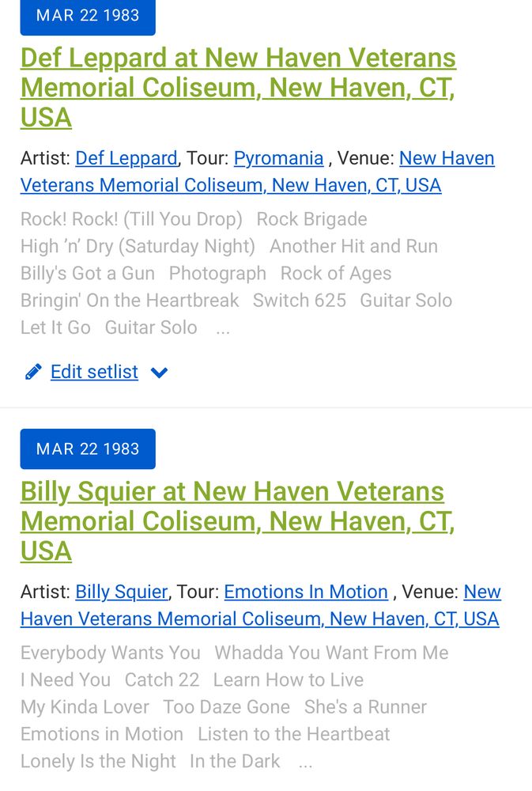The height and width of the screenshot is (791, 532).
Task: Expand ellipsis after In the Dark
Action: (306, 762)
